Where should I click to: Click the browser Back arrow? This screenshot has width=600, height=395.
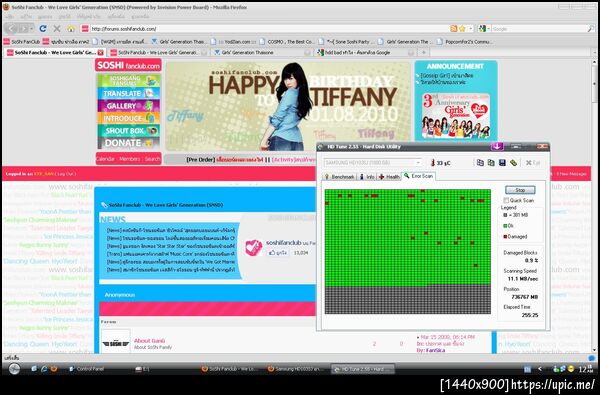pyautogui.click(x=11, y=29)
